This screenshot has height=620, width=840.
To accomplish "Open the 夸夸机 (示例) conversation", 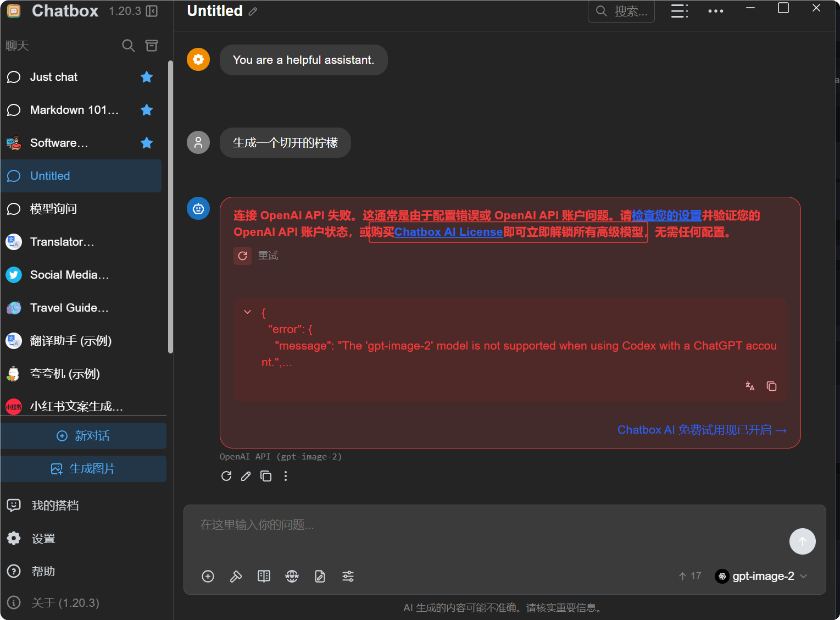I will click(x=81, y=374).
